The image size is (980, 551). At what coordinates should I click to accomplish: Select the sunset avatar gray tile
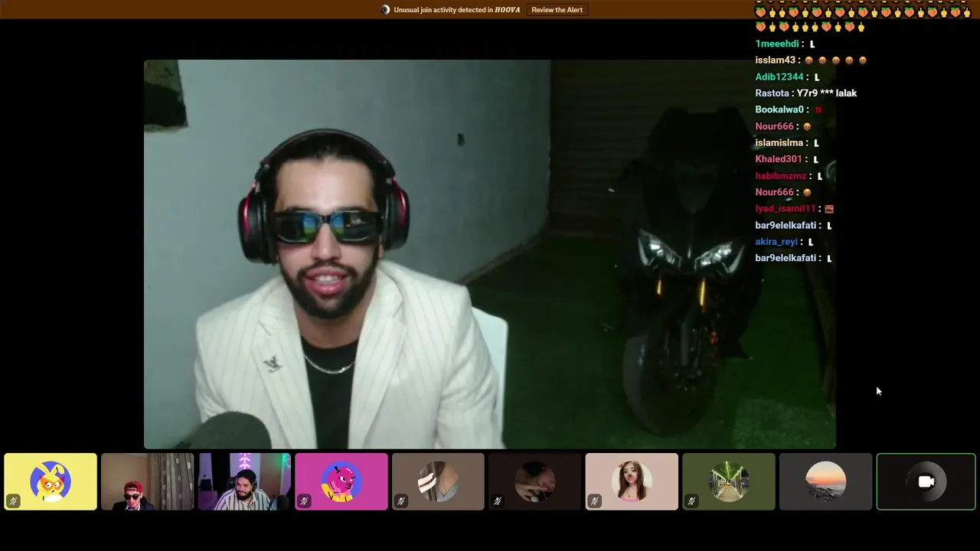(x=825, y=481)
